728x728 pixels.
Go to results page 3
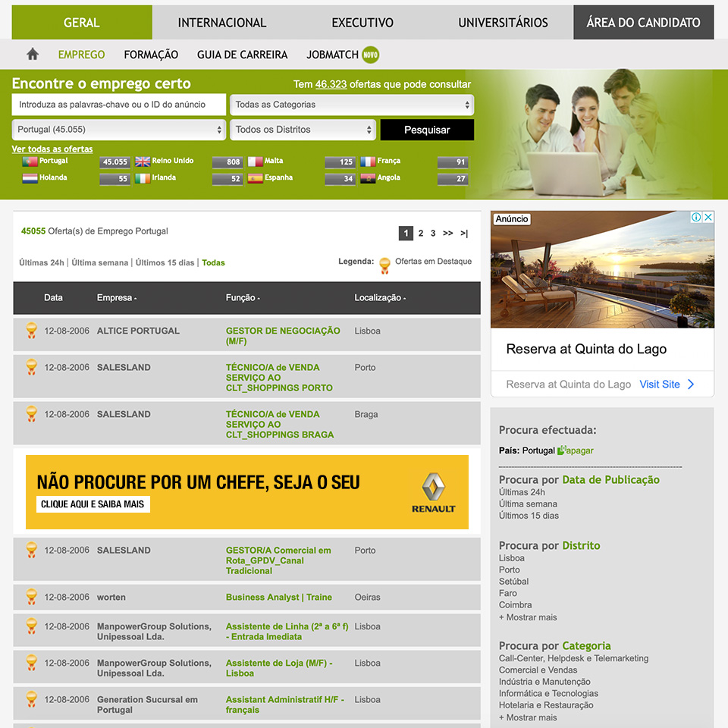coord(433,233)
